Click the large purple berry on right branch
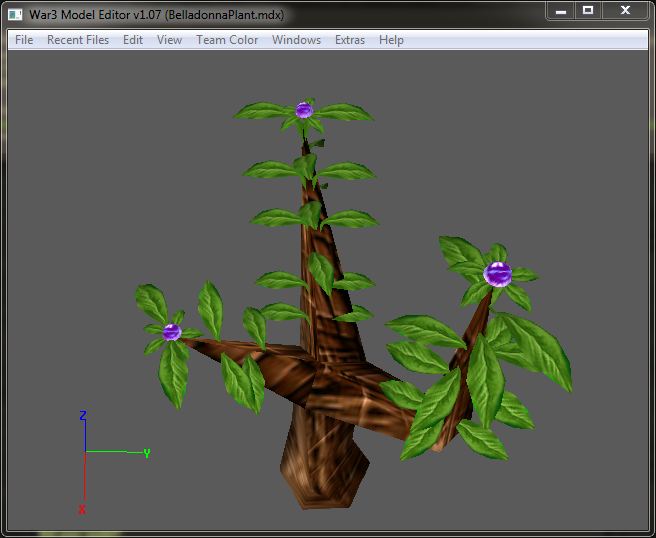Screen dimensions: 656x538 [x=497, y=274]
